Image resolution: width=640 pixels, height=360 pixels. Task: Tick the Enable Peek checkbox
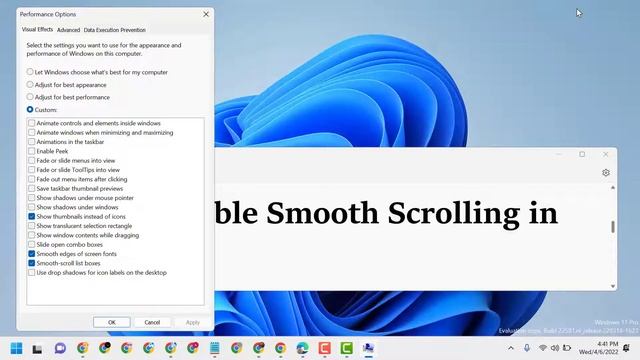coord(31,151)
